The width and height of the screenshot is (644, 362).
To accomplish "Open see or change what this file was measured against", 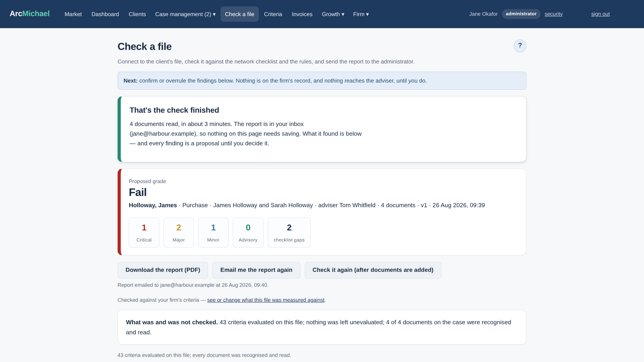I will 265,300.
